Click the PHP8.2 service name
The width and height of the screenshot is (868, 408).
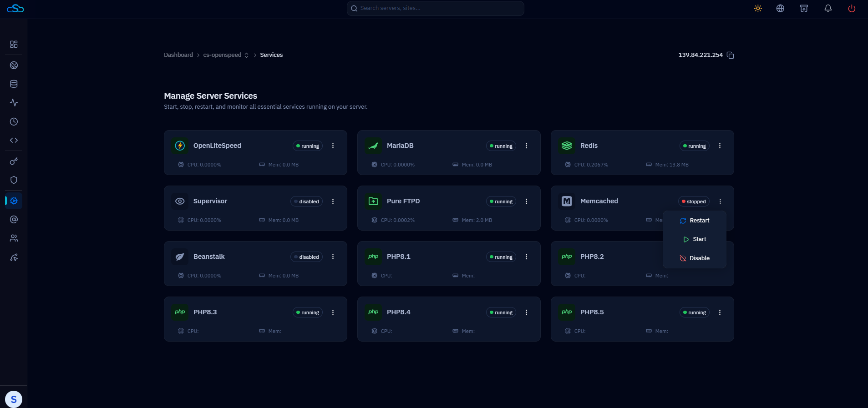point(592,257)
